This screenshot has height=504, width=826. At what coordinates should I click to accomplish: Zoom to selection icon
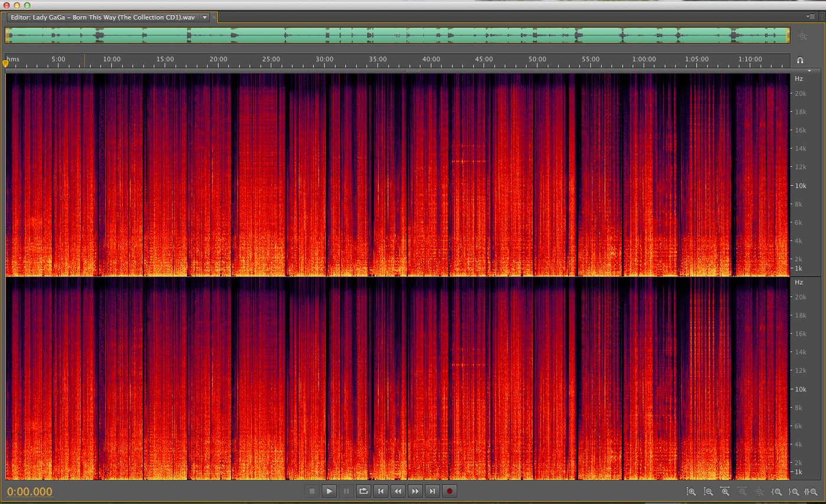point(811,492)
